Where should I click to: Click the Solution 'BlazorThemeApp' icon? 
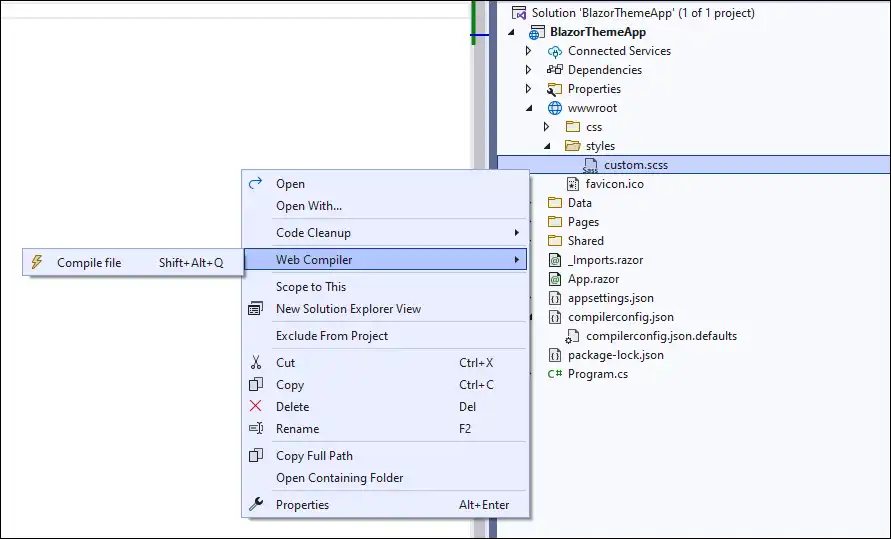pyautogui.click(x=519, y=13)
